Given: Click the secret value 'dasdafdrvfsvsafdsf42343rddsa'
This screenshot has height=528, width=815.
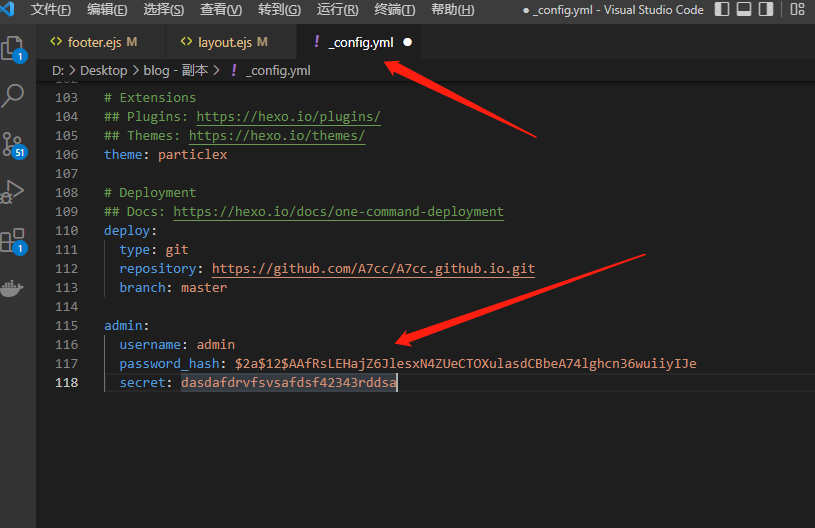Looking at the screenshot, I should click(x=288, y=383).
